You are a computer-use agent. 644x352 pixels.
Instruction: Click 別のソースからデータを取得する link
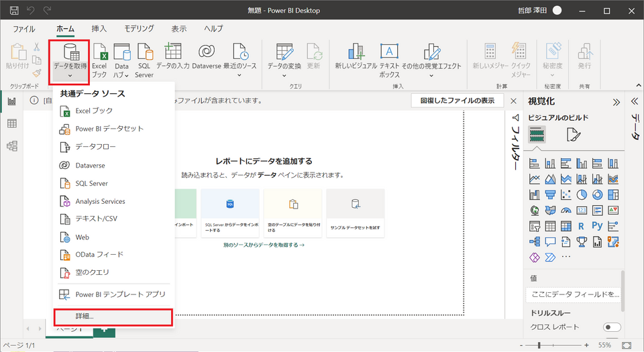tap(264, 245)
